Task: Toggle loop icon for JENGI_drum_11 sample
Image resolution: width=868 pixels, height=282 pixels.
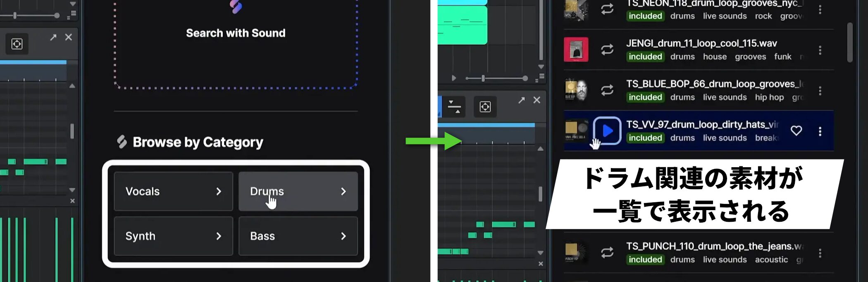Action: 607,50
